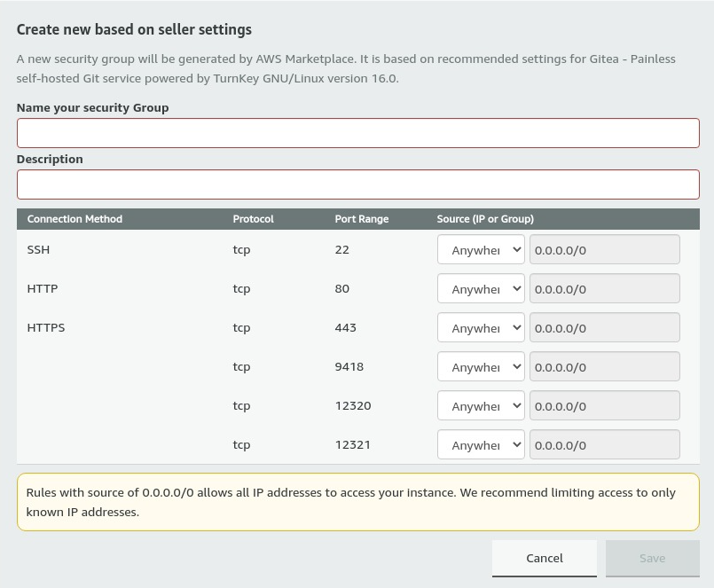This screenshot has height=588, width=714.
Task: Click the Source (IP or Group) header
Action: pyautogui.click(x=485, y=219)
